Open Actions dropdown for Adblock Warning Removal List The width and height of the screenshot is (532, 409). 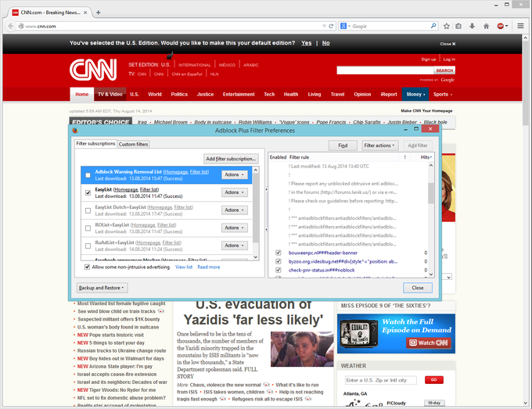click(235, 174)
